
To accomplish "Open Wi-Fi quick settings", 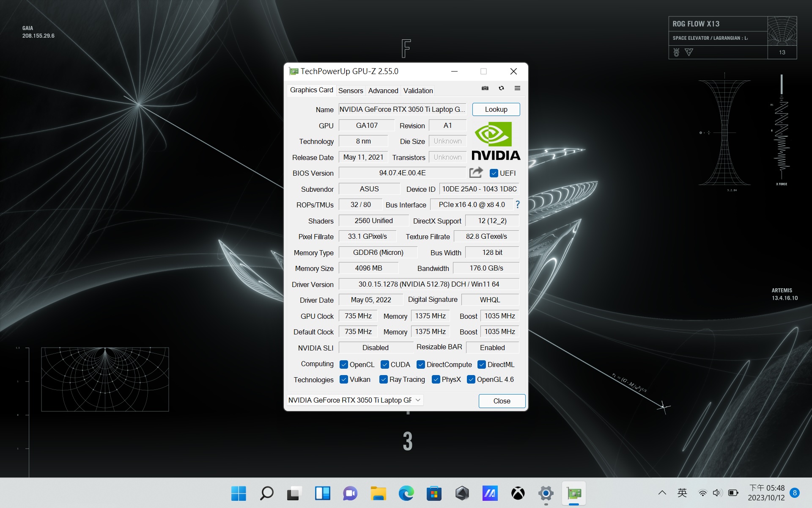I will coord(702,493).
